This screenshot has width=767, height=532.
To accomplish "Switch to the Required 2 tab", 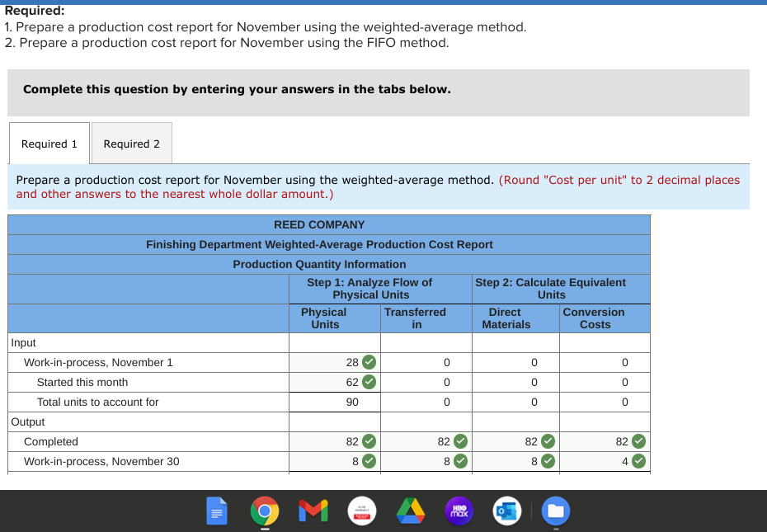I will 131,143.
